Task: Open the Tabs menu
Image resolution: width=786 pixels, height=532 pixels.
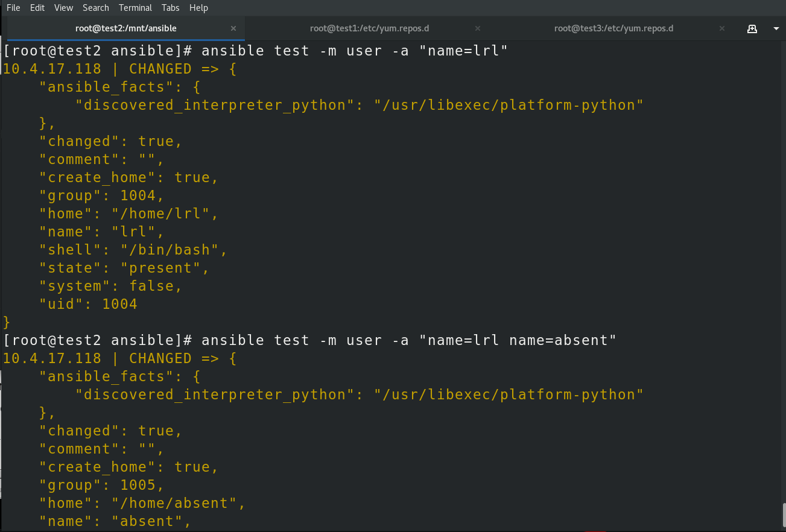Action: (x=171, y=8)
